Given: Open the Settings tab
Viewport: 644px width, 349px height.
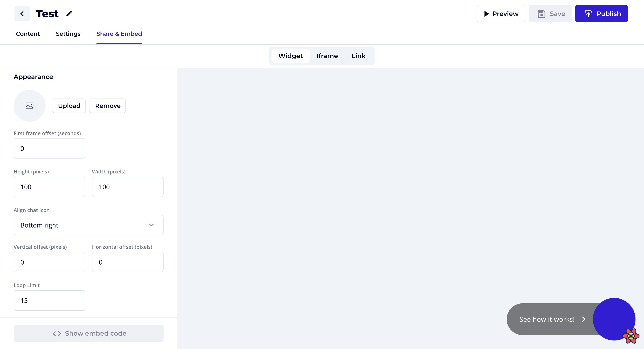Looking at the screenshot, I should (68, 34).
